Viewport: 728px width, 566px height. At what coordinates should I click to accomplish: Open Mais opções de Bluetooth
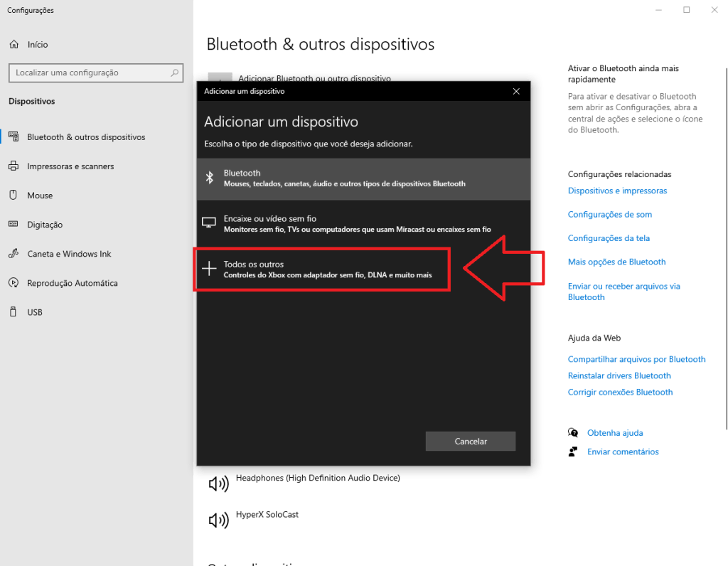point(616,262)
